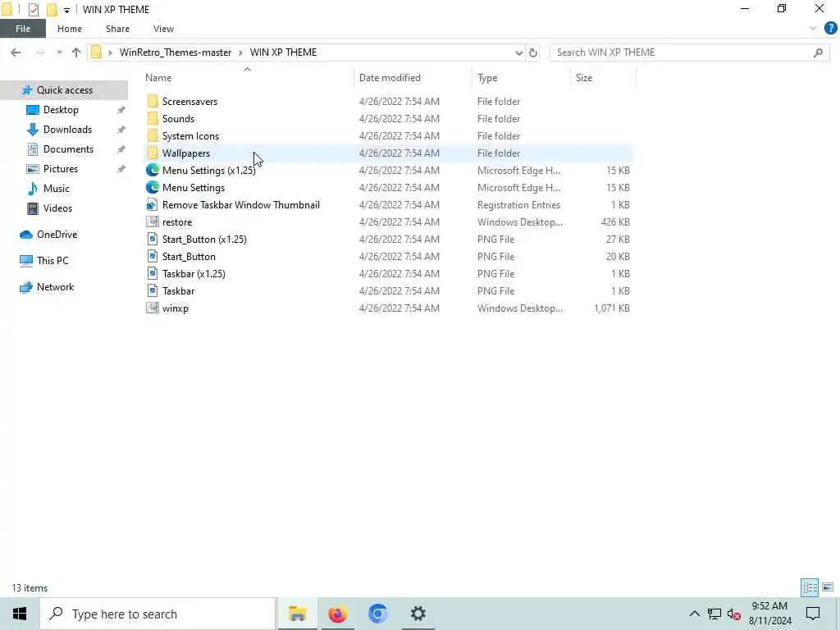The height and width of the screenshot is (630, 840).
Task: Open the File menu
Action: (23, 29)
